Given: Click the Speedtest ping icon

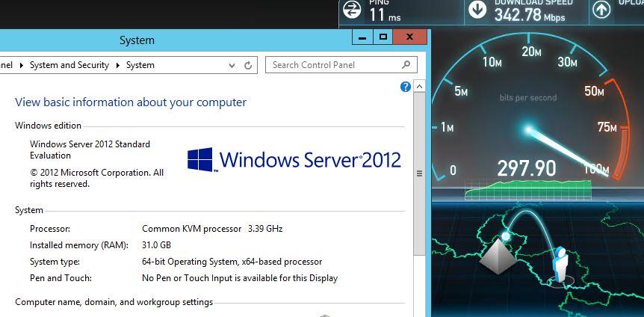Looking at the screenshot, I should 352,10.
